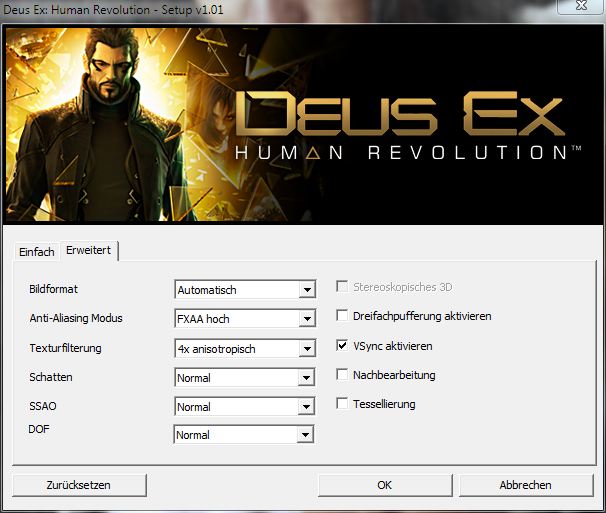This screenshot has width=606, height=513.
Task: Turn on the Tessellierung checkbox
Action: click(x=342, y=404)
